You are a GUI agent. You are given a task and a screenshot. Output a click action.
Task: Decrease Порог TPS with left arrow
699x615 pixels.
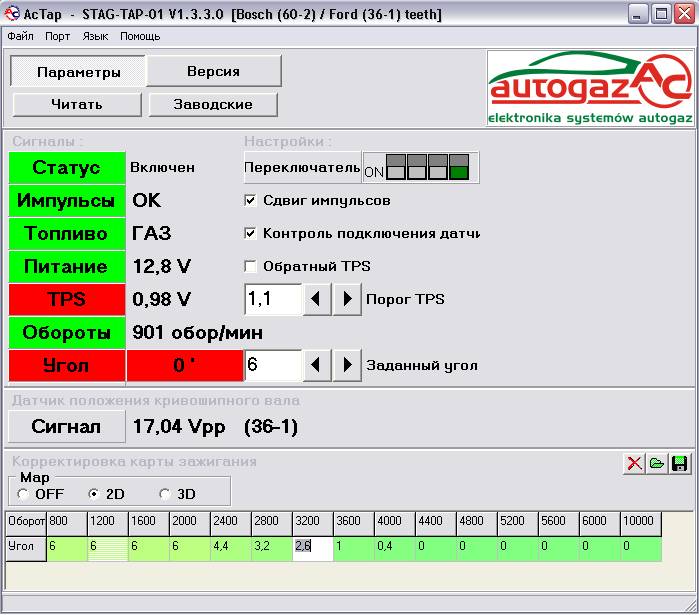[317, 299]
